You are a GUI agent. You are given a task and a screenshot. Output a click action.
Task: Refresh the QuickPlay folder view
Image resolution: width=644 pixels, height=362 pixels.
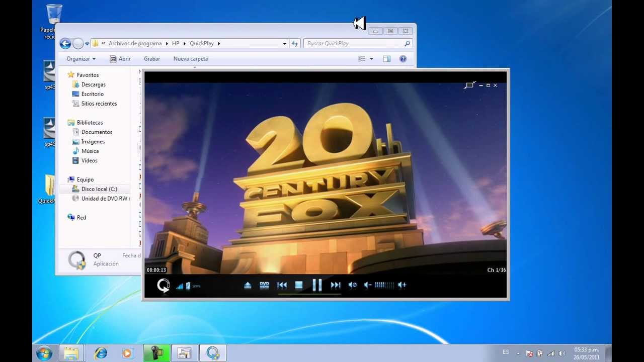point(295,44)
